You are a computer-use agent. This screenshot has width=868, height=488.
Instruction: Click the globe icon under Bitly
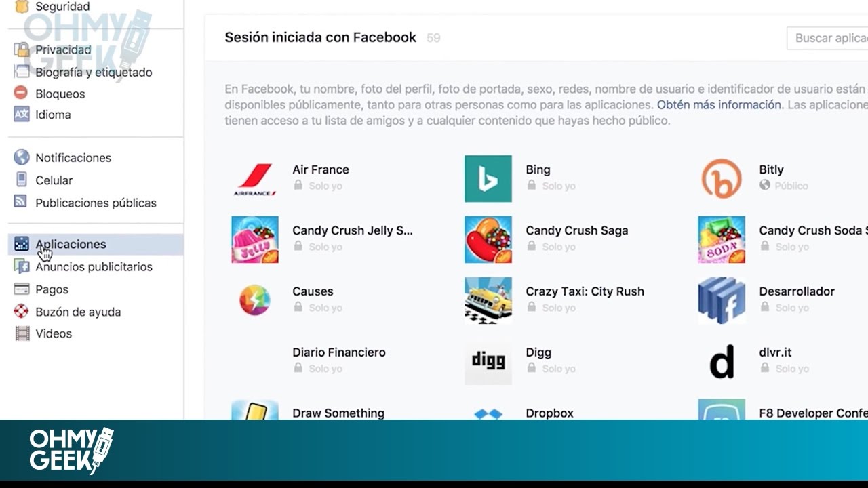click(x=765, y=185)
